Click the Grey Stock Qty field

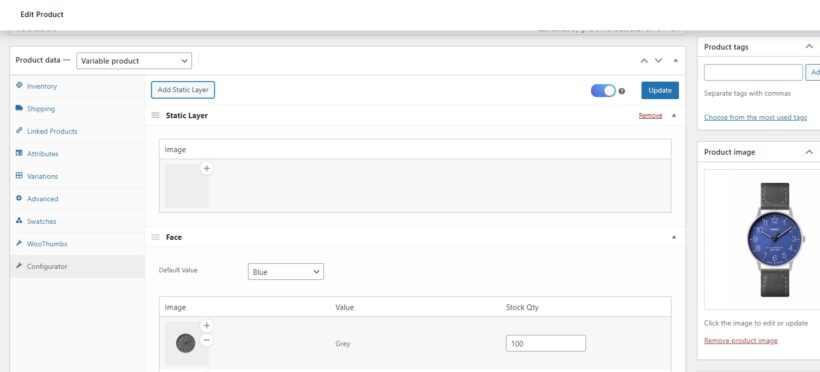545,344
